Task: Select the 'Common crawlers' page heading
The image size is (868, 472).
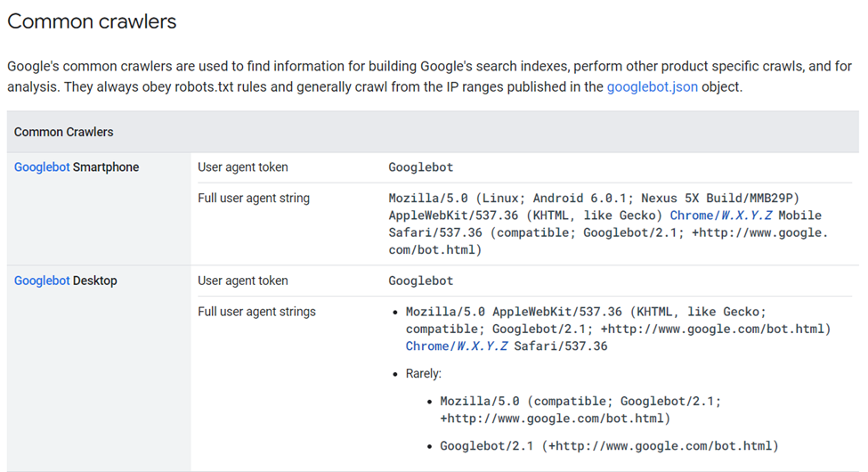Action: pyautogui.click(x=92, y=21)
